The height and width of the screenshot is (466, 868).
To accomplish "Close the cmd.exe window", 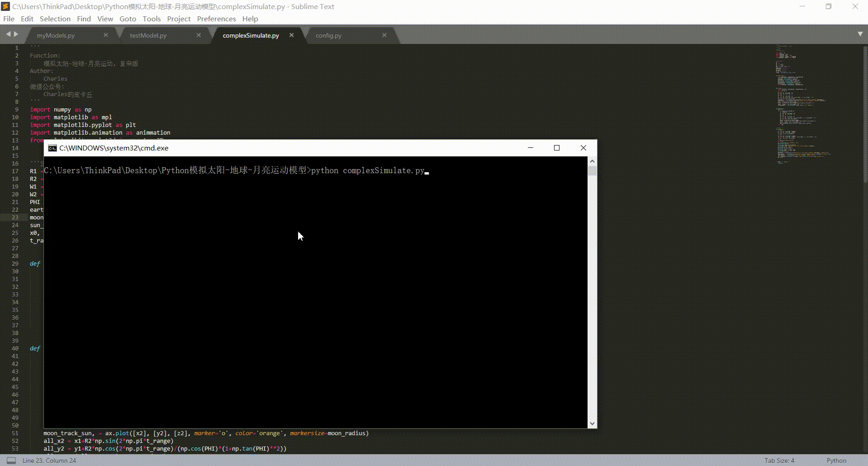I will pyautogui.click(x=583, y=148).
